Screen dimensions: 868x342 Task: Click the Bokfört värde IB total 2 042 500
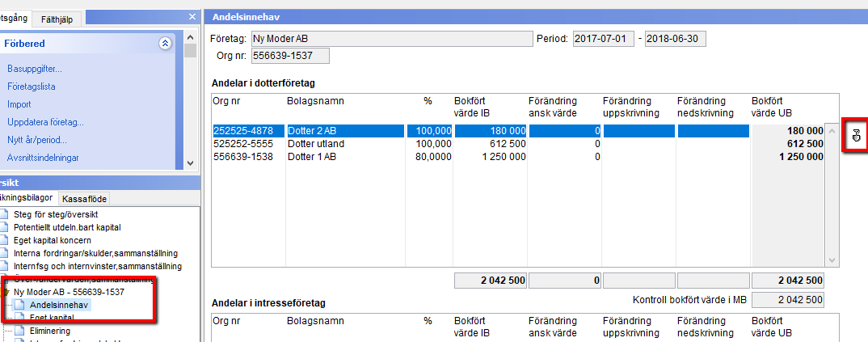coord(491,281)
